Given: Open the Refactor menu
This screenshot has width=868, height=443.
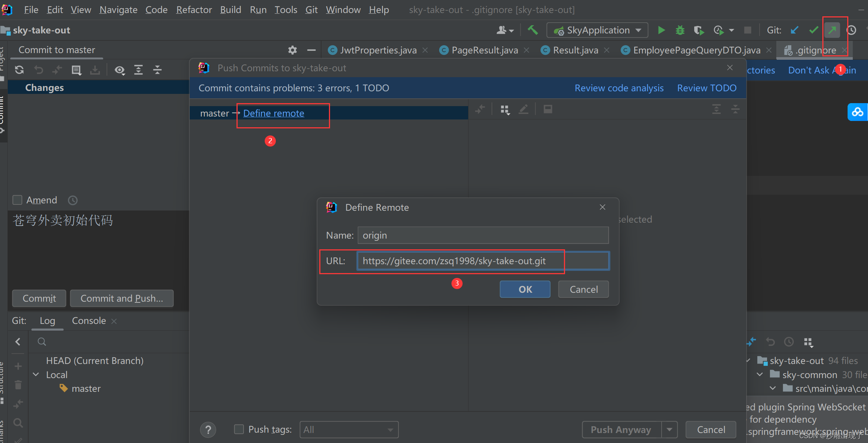Looking at the screenshot, I should click(194, 10).
